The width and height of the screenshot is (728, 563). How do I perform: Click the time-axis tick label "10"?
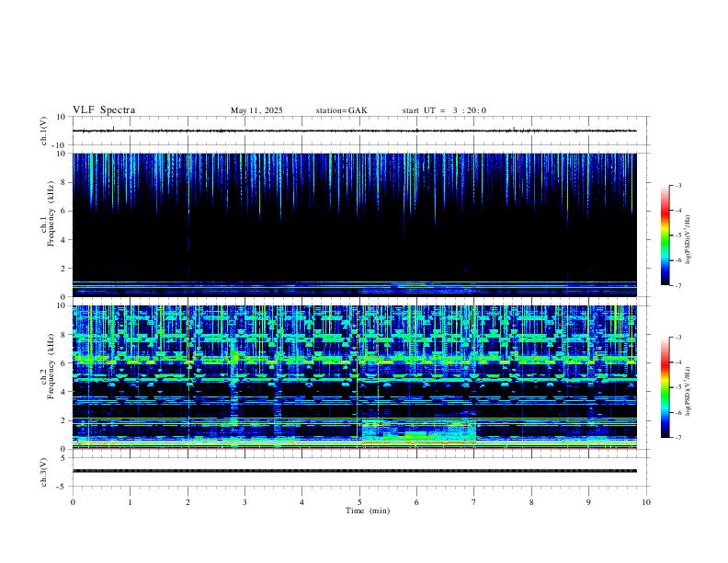(646, 502)
